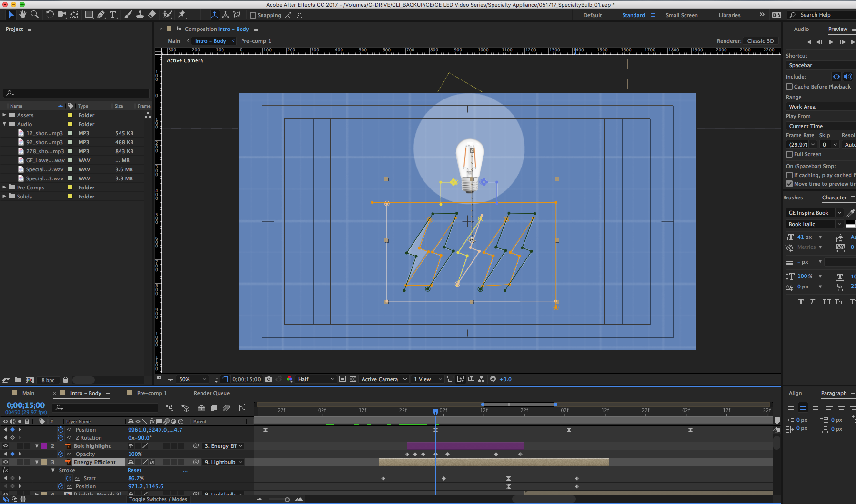Viewport: 856px width, 504px height.
Task: Open the 50% magnification dropdown
Action: click(192, 379)
